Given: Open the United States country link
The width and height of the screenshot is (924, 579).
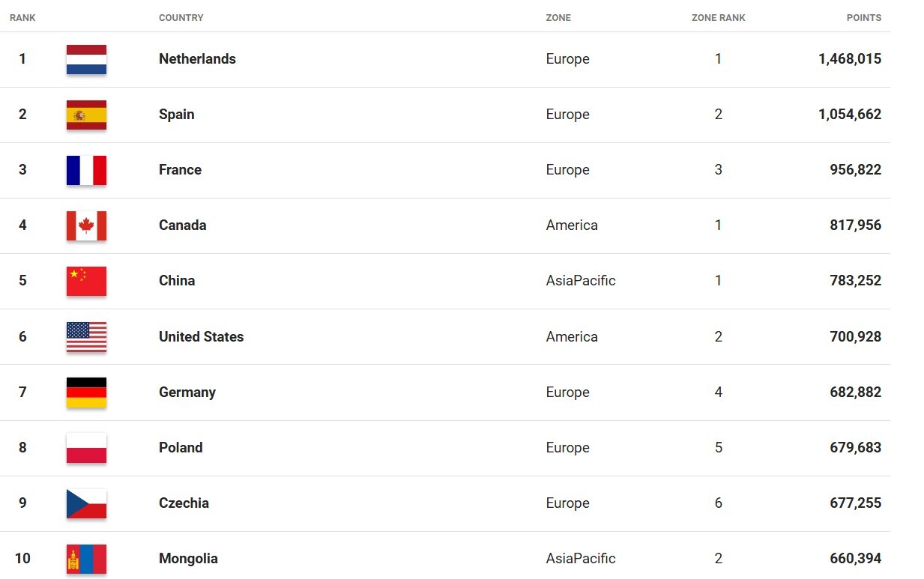Looking at the screenshot, I should click(x=201, y=337).
